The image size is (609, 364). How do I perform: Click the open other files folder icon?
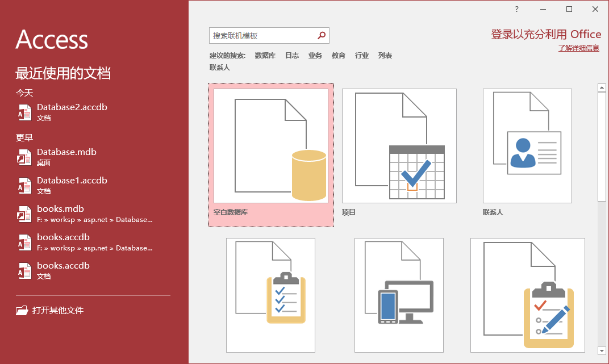tap(22, 311)
